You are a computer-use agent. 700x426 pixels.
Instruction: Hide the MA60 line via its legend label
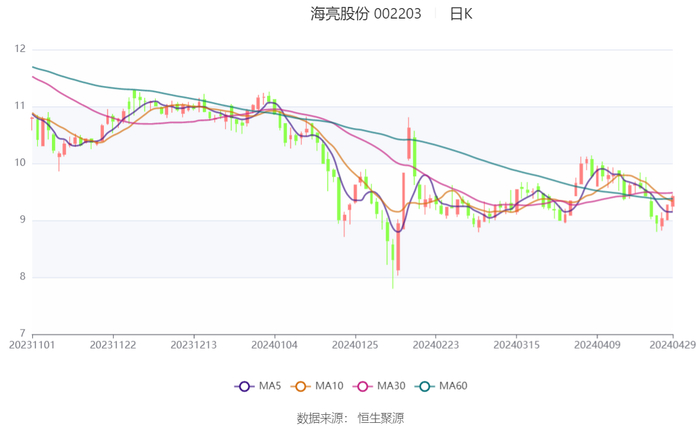(x=454, y=387)
